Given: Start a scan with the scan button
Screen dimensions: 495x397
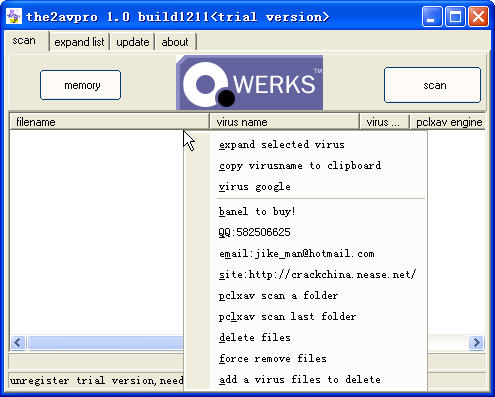Looking at the screenshot, I should coord(432,85).
